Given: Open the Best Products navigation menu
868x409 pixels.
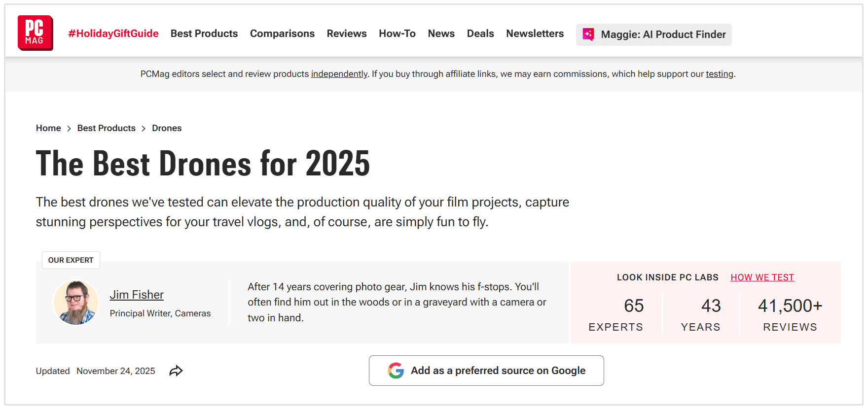Looking at the screenshot, I should point(204,34).
